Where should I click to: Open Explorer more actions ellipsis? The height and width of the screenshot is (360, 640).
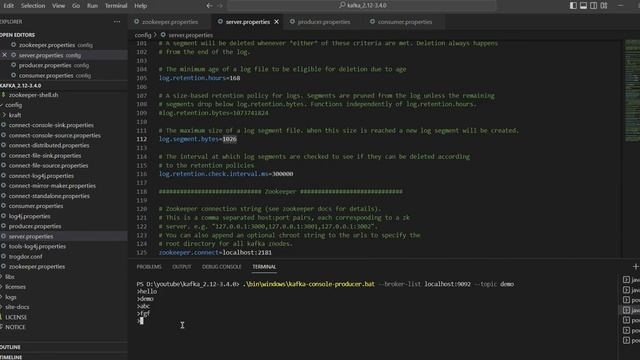point(117,22)
